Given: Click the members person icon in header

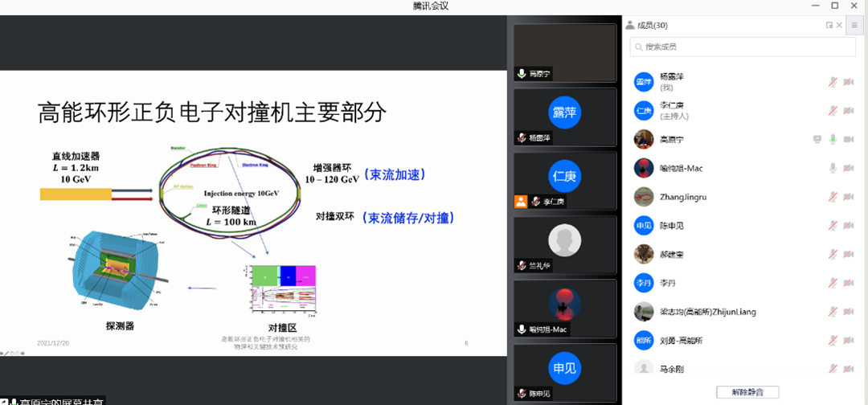Looking at the screenshot, I should [x=630, y=25].
